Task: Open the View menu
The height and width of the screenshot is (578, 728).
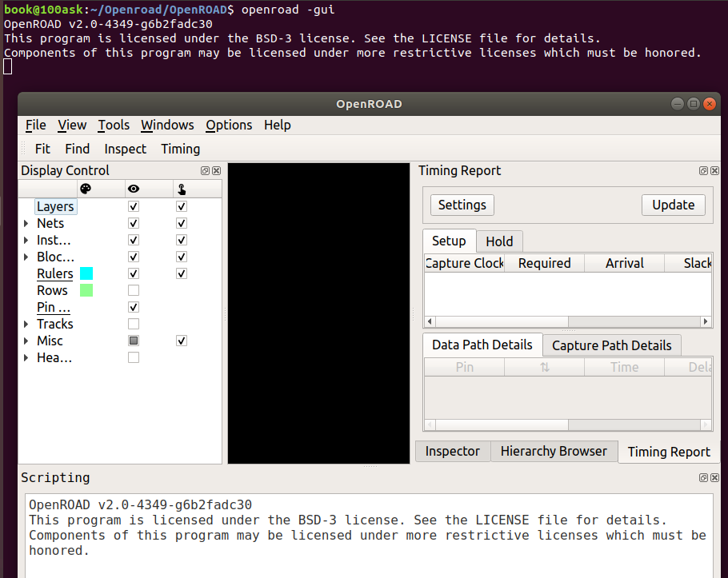Action: click(72, 125)
